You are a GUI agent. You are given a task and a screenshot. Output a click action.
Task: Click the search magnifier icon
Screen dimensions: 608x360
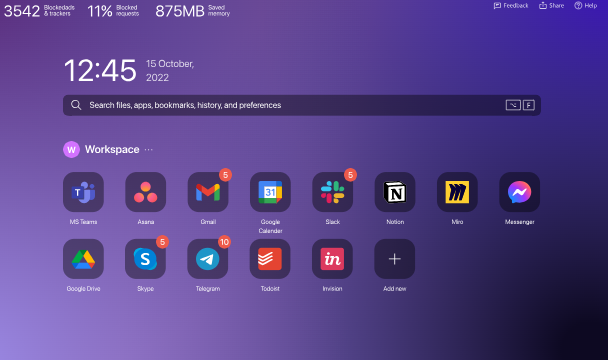(x=76, y=105)
